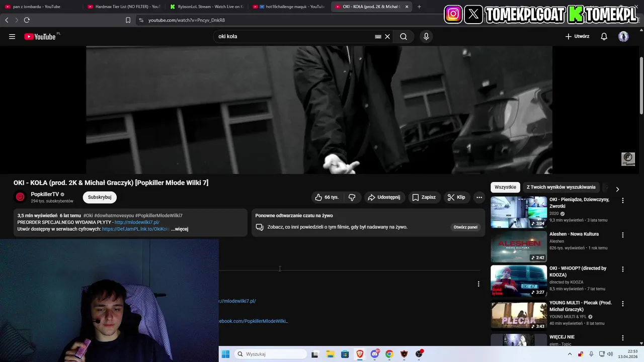Screen dimensions: 644x362
Task: Switch to pan z lombardu tab
Action: click(x=40, y=7)
